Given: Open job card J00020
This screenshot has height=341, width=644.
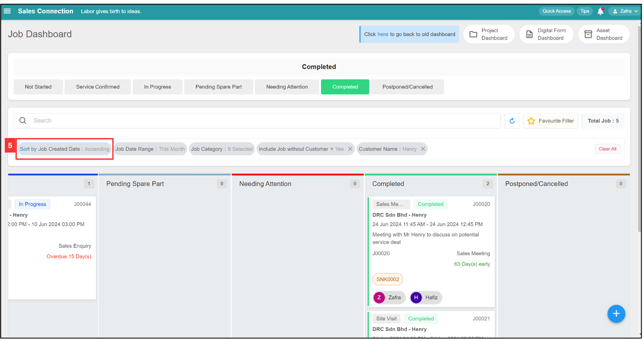Looking at the screenshot, I should tap(431, 252).
